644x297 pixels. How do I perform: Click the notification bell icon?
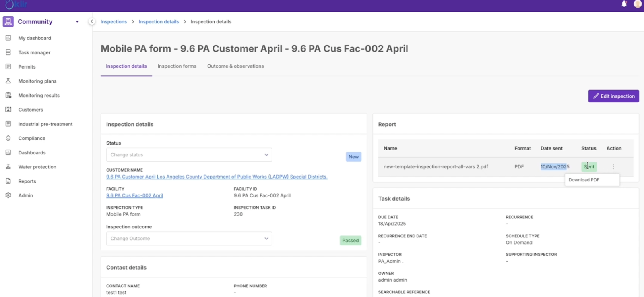pos(624,4)
